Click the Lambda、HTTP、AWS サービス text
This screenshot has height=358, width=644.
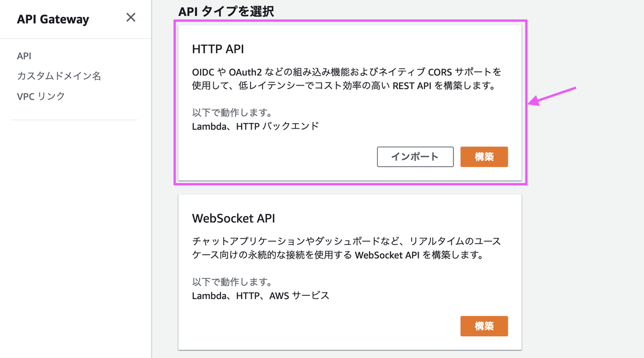pos(260,295)
